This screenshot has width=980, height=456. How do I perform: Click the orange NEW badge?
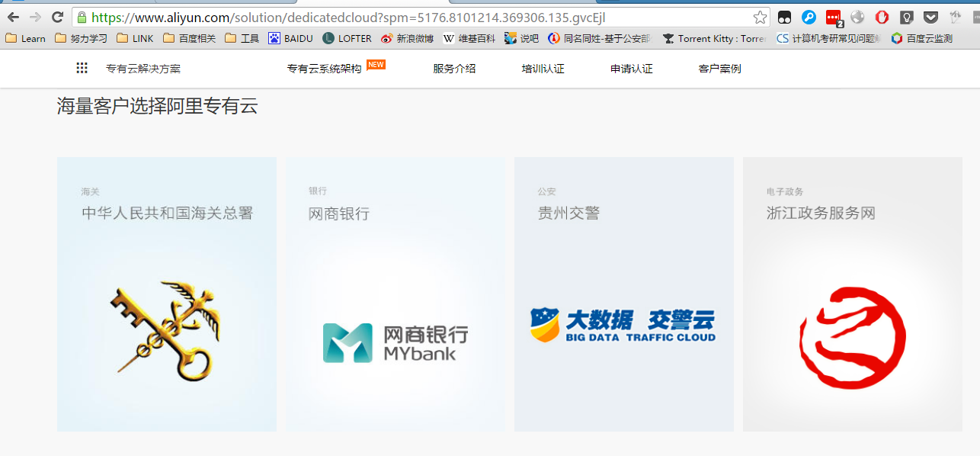click(x=376, y=65)
